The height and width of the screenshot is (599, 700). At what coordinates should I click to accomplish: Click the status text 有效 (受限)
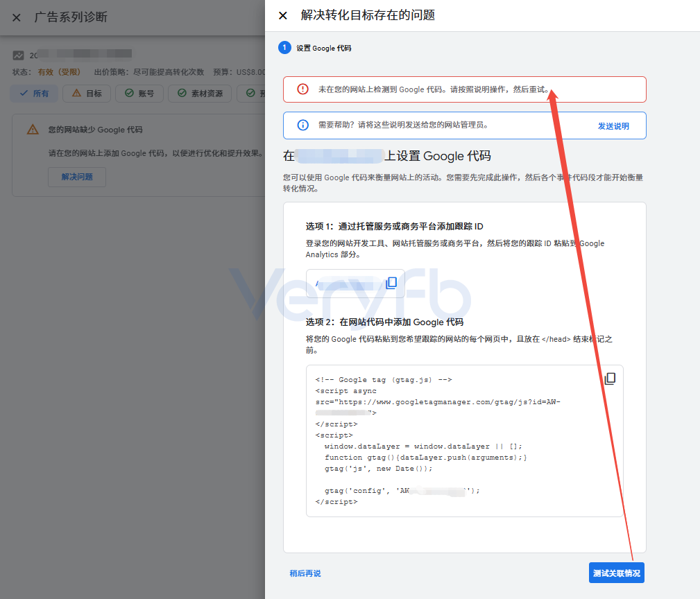(59, 72)
